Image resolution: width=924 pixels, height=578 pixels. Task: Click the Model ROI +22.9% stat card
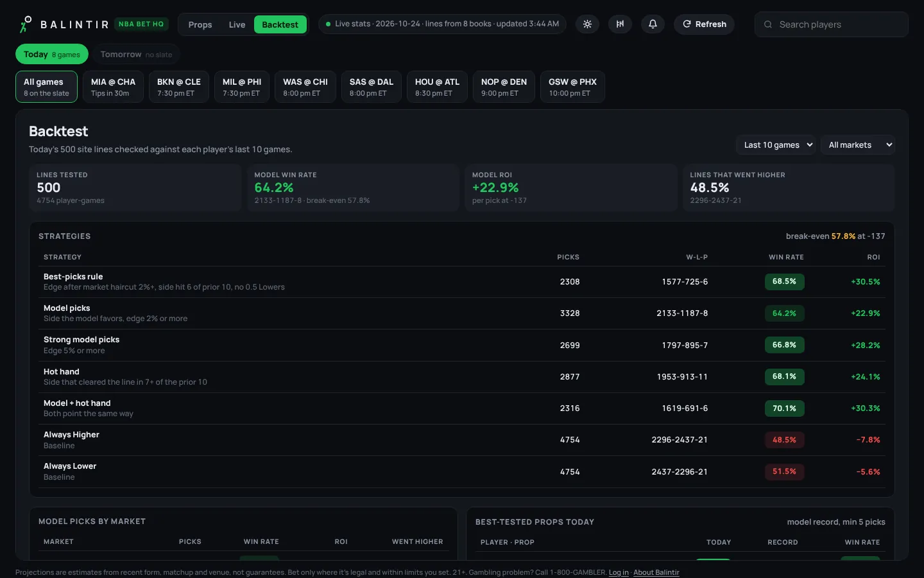pyautogui.click(x=570, y=188)
